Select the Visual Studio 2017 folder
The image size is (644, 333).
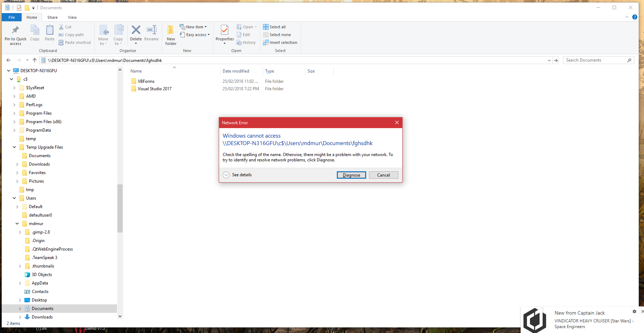tap(154, 89)
